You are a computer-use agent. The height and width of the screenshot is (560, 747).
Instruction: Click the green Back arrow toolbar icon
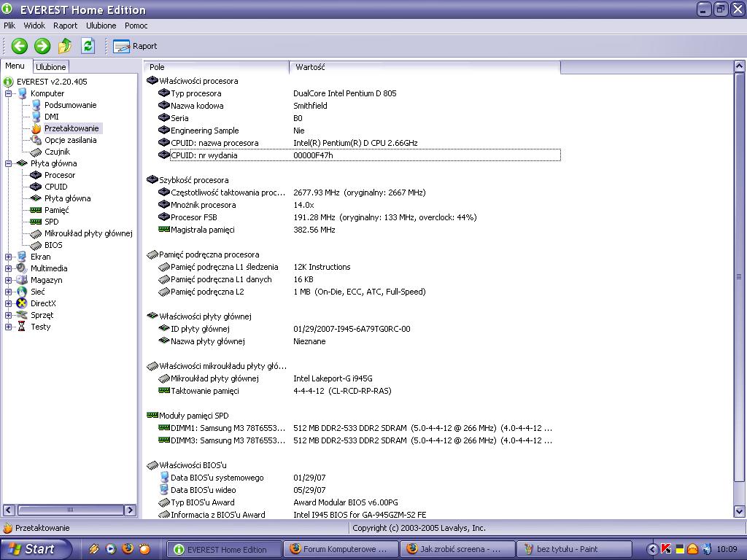pyautogui.click(x=20, y=46)
